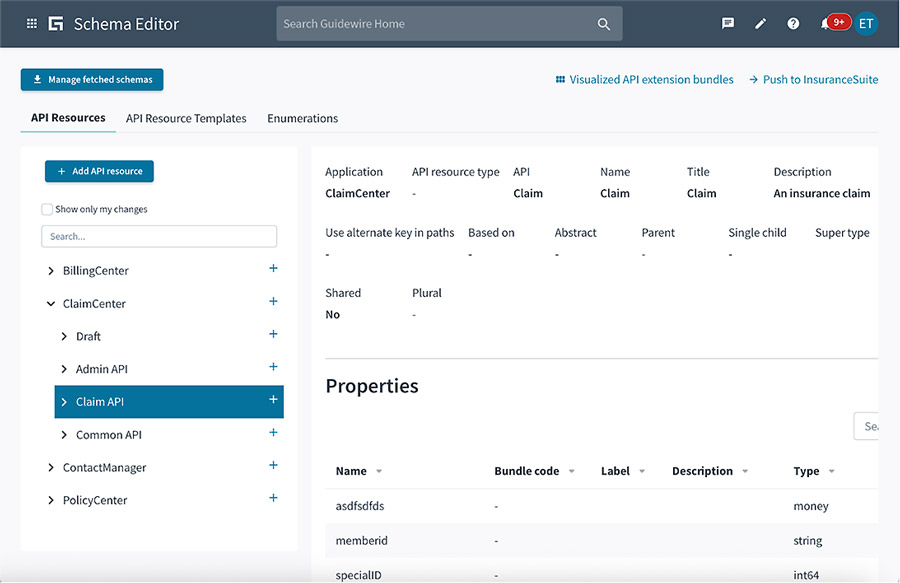
Task: Add a resource under BillingCenter with plus
Action: [272, 270]
